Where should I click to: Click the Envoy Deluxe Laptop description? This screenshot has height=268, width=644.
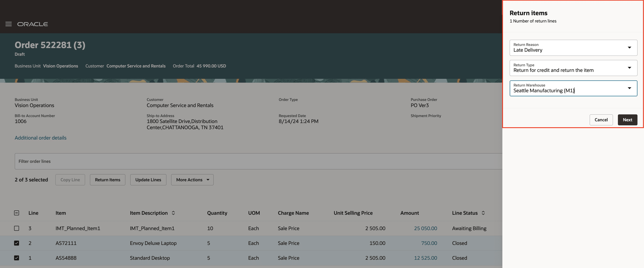pyautogui.click(x=153, y=243)
